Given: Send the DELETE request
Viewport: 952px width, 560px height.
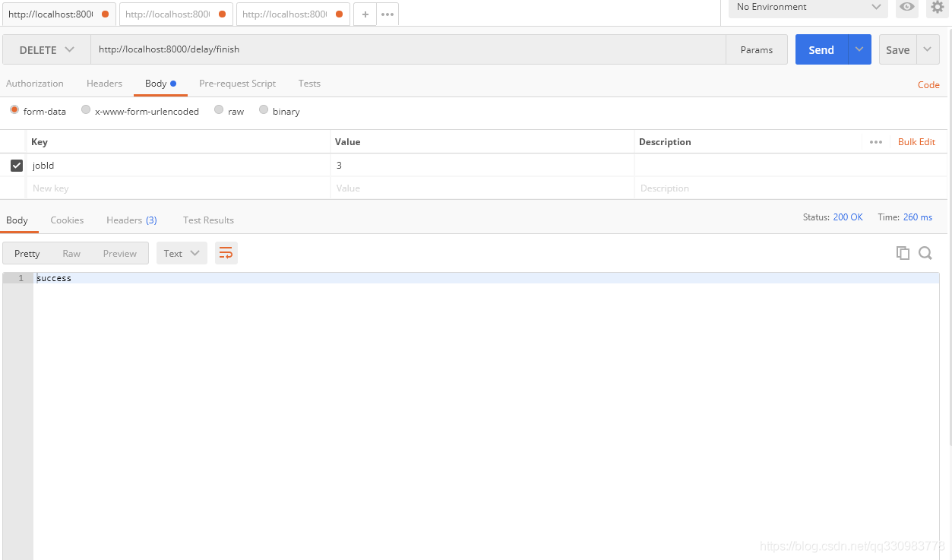Looking at the screenshot, I should 821,49.
